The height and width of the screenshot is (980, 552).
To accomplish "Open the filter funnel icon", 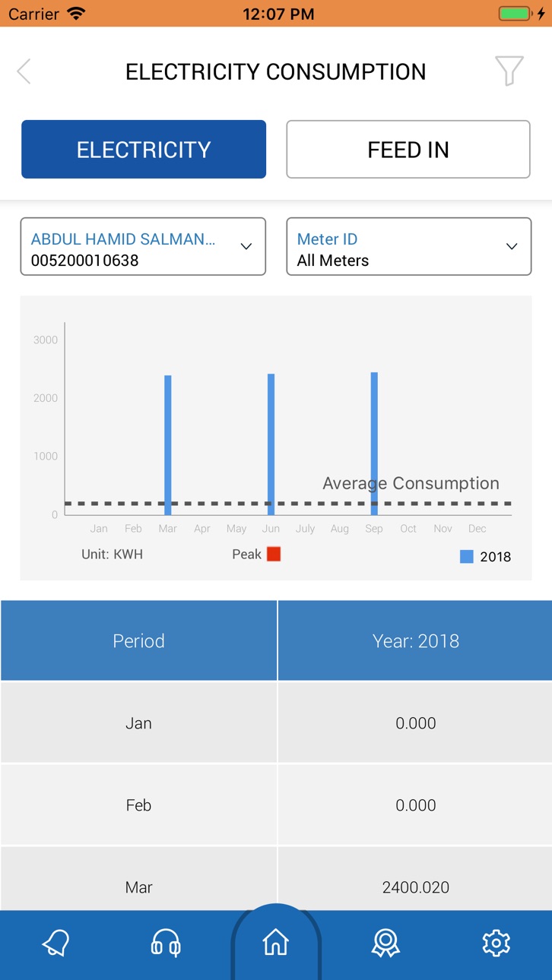I will pyautogui.click(x=509, y=71).
